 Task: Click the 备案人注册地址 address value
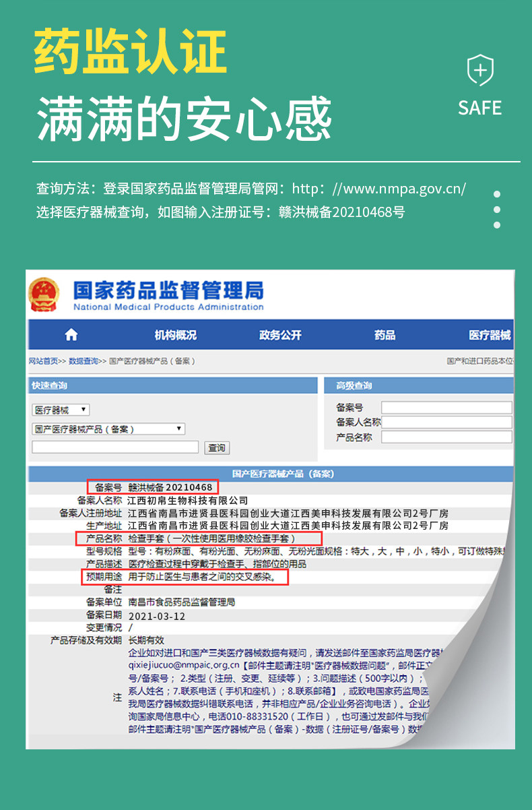point(288,513)
